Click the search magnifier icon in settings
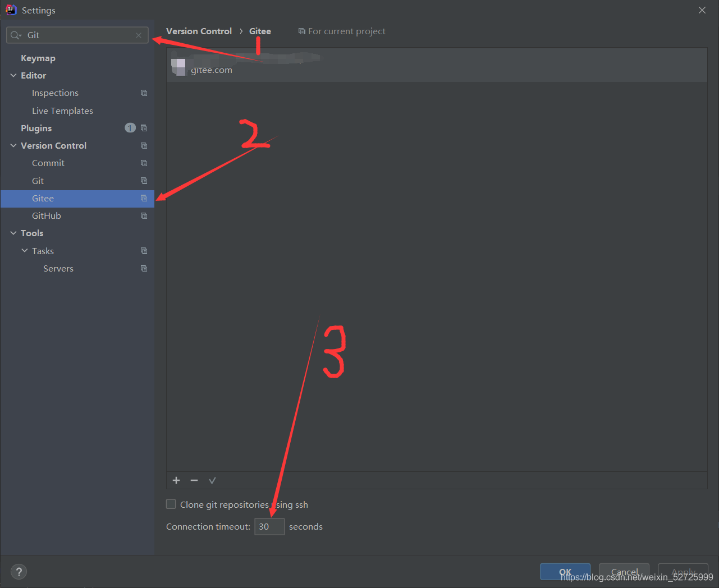Image resolution: width=719 pixels, height=588 pixels. tap(16, 35)
